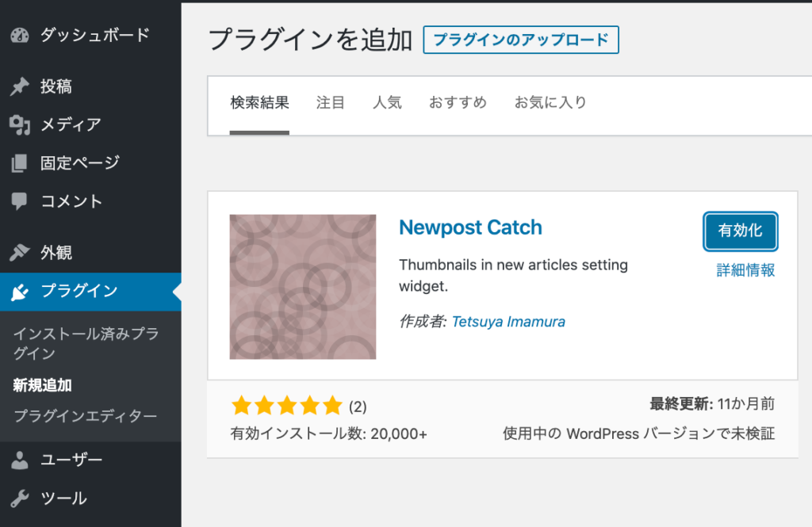Select the Appearance paintbrush icon
The image size is (812, 527).
coord(20,252)
